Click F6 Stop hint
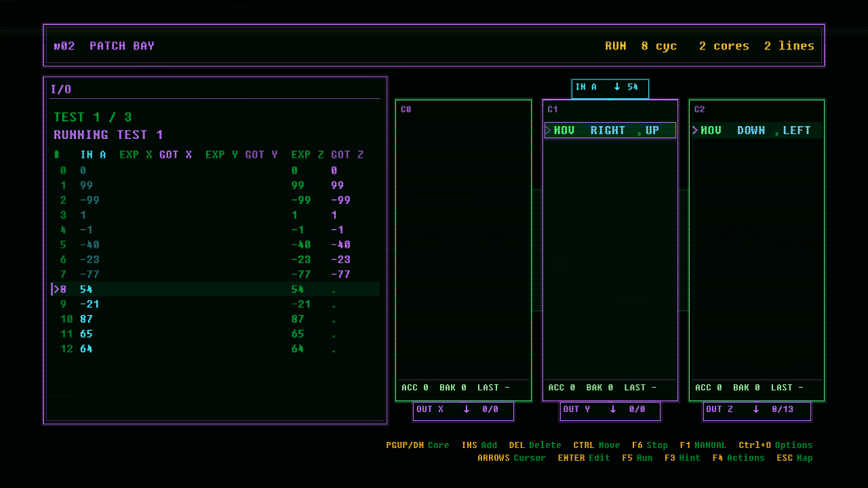Screen dimensions: 868x488 click(650, 445)
